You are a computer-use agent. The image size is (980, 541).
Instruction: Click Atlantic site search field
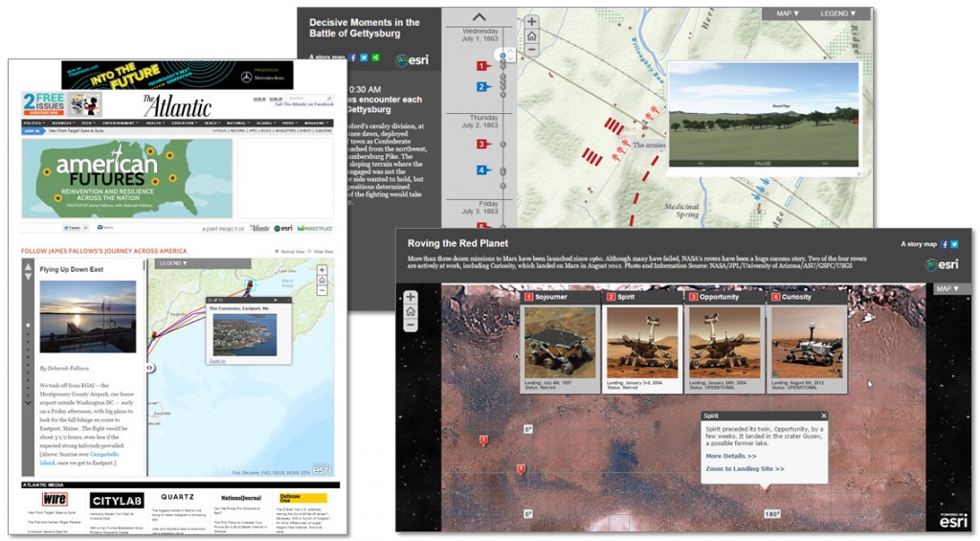307,99
